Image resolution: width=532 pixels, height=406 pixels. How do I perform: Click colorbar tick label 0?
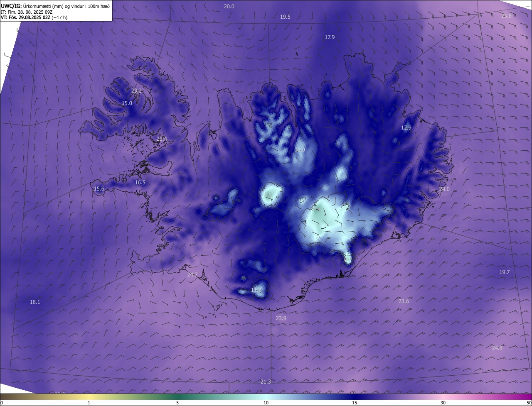[x=2, y=403]
